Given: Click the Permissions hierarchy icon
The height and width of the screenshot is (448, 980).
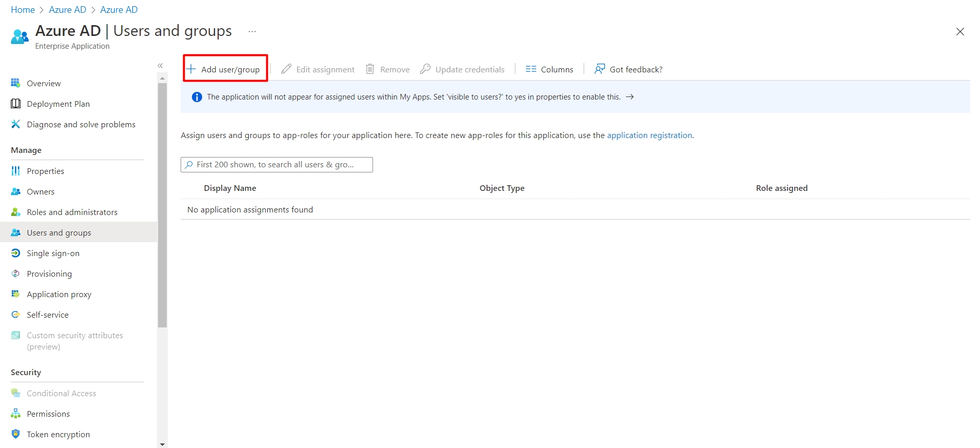Looking at the screenshot, I should click(15, 413).
